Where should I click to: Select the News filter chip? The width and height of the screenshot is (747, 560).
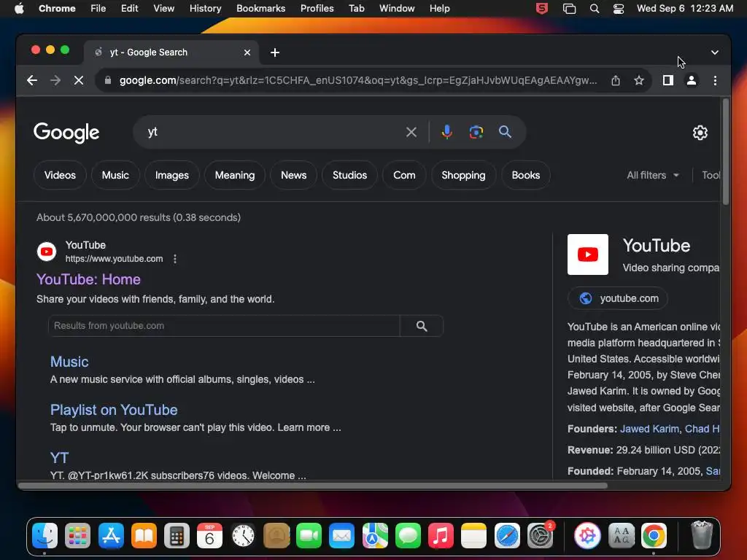(x=293, y=175)
